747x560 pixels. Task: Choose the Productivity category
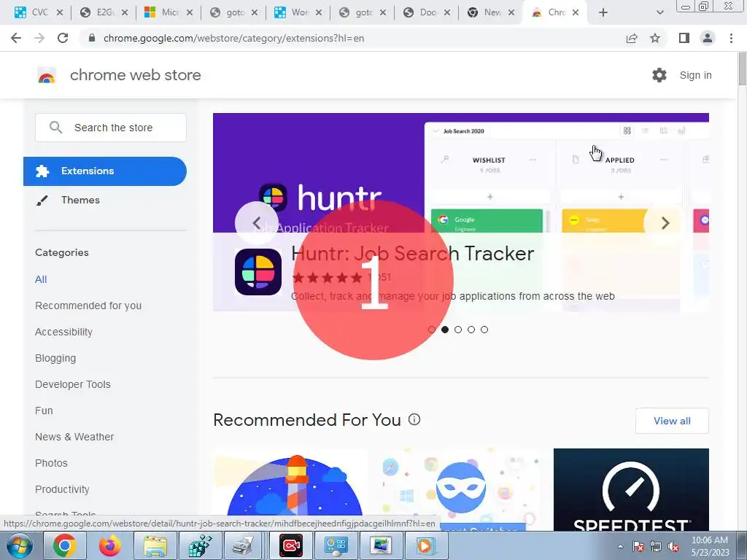point(62,489)
